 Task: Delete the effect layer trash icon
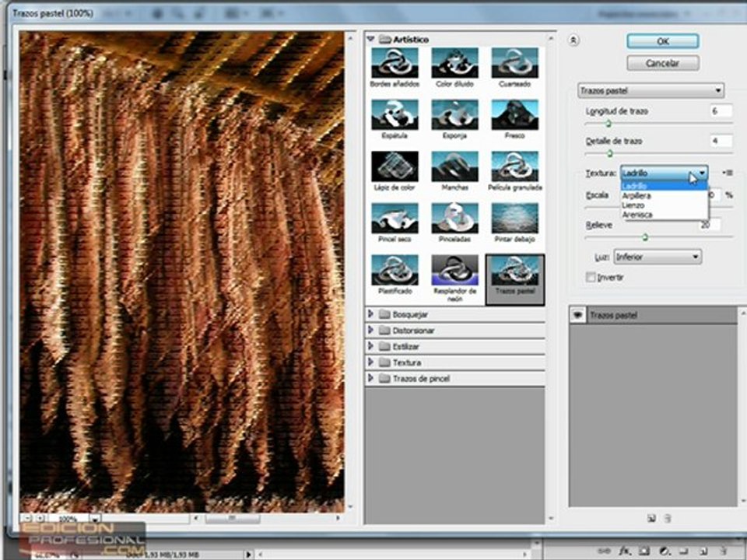[668, 519]
